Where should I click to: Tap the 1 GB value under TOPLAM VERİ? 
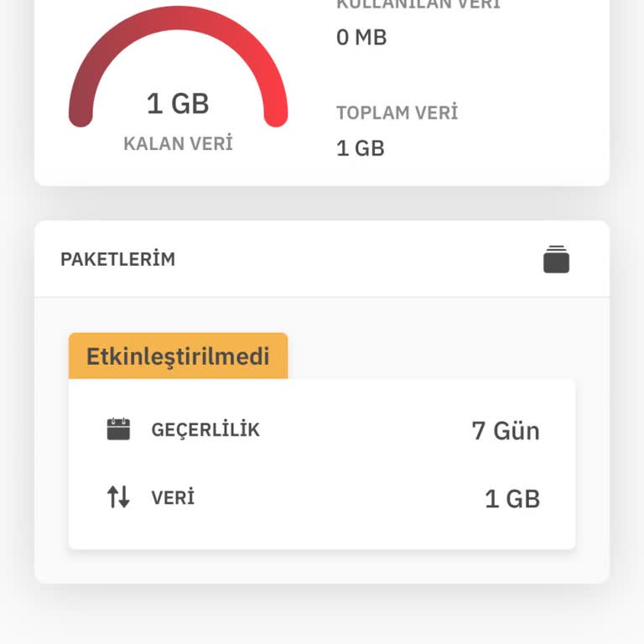click(361, 148)
